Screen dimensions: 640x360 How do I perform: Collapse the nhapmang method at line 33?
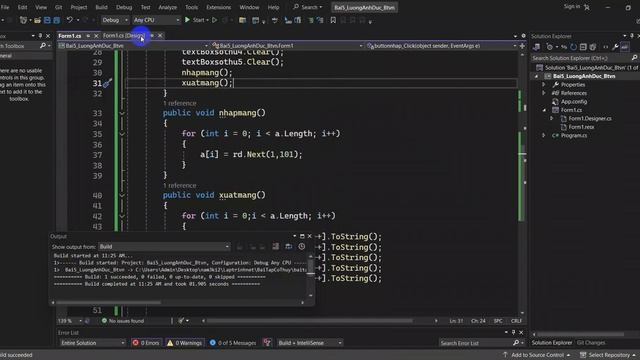coord(122,113)
